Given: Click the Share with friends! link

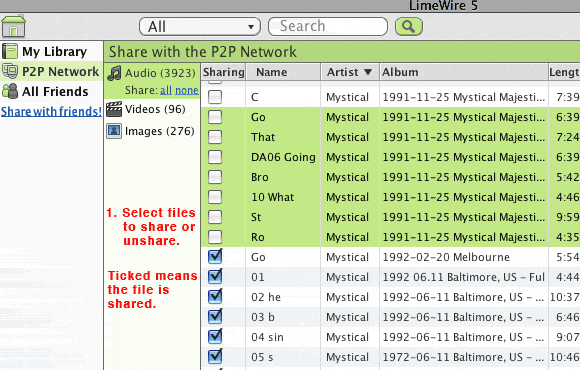Looking at the screenshot, I should pos(51,111).
